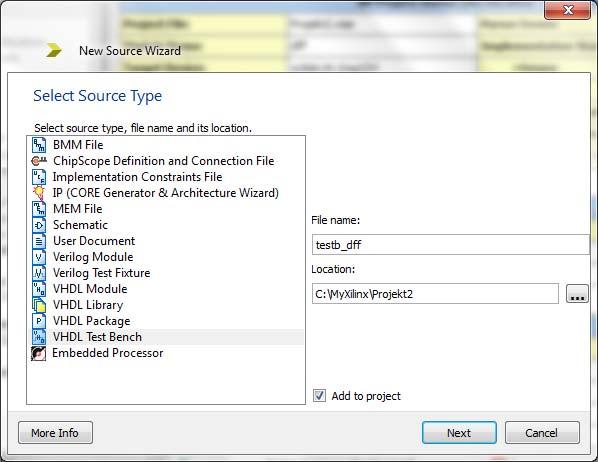The image size is (598, 462).
Task: Click the VHDL Library icon
Action: [x=39, y=305]
